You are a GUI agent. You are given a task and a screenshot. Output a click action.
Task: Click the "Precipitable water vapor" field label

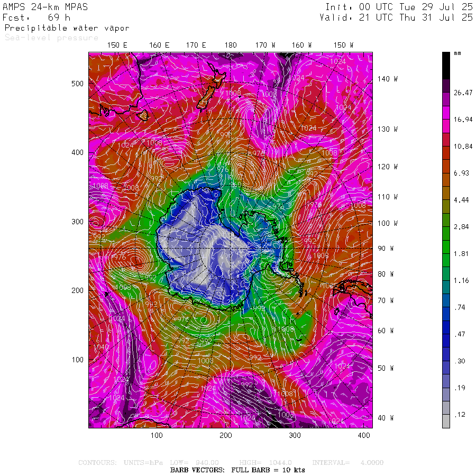[67, 28]
